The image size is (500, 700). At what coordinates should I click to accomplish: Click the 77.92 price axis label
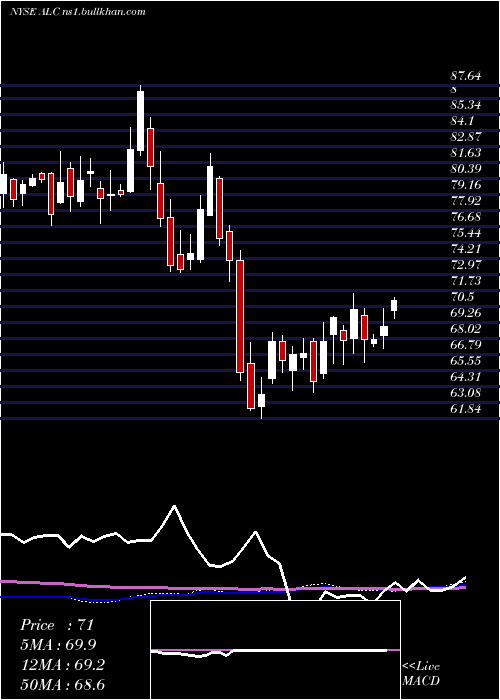pyautogui.click(x=466, y=201)
